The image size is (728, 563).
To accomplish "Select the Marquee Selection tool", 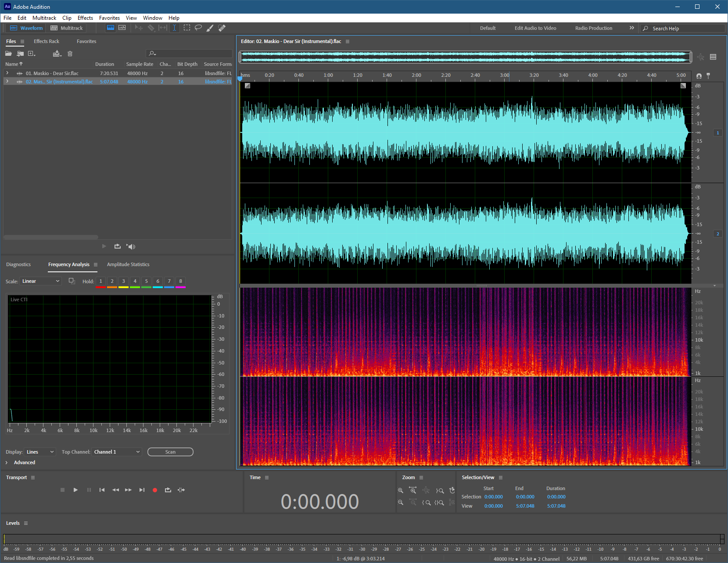I will point(187,28).
